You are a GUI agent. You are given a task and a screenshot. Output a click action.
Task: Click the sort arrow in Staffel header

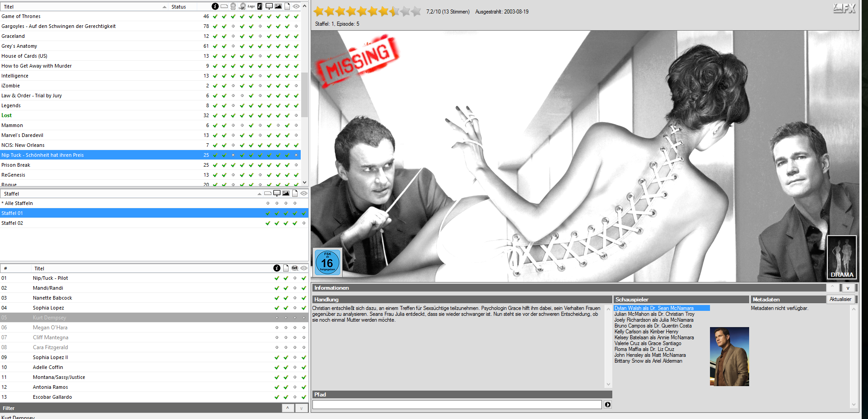259,194
